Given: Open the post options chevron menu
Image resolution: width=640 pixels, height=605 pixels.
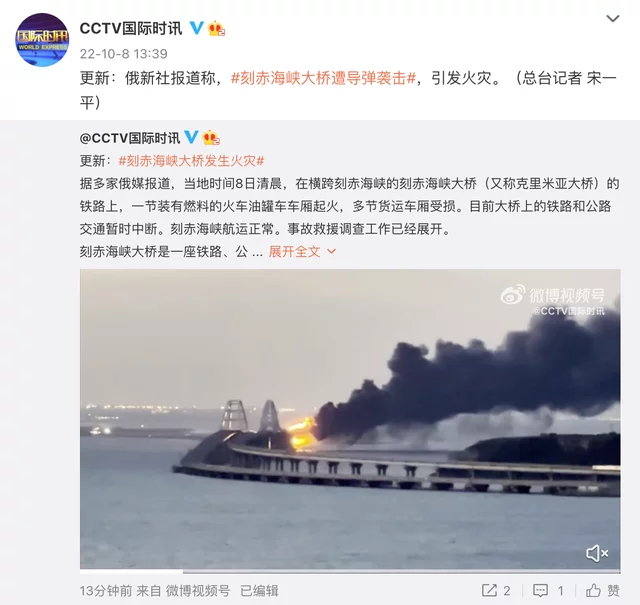Looking at the screenshot, I should pyautogui.click(x=613, y=18).
